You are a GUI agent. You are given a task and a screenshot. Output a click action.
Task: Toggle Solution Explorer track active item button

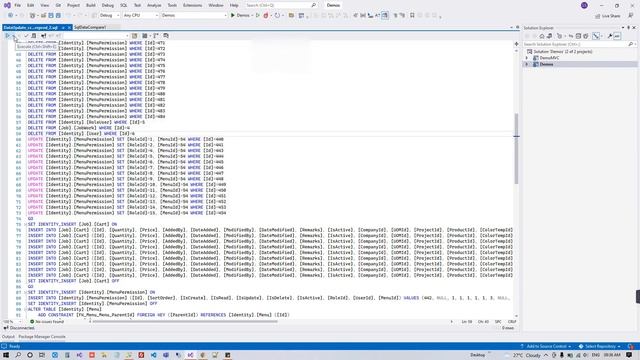coord(596,36)
